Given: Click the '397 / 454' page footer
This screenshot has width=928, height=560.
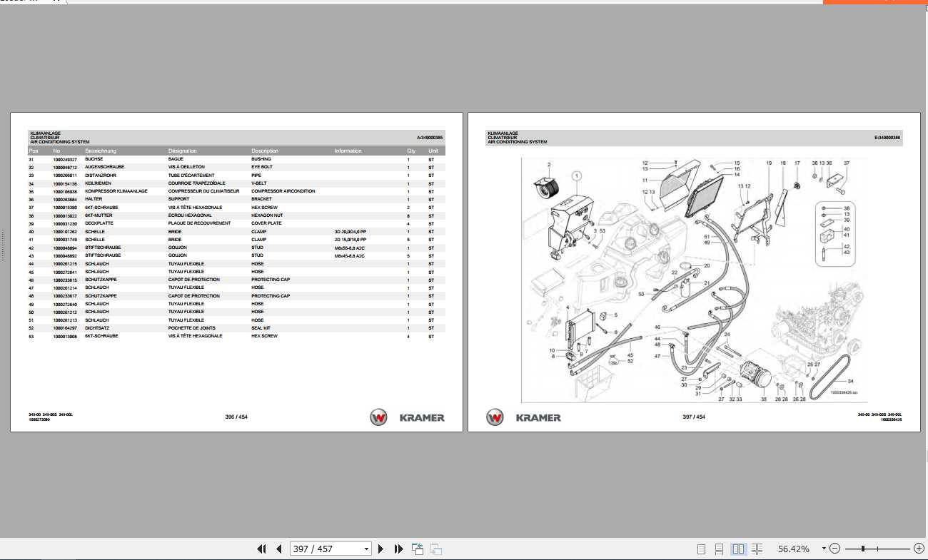Looking at the screenshot, I should click(x=693, y=417).
